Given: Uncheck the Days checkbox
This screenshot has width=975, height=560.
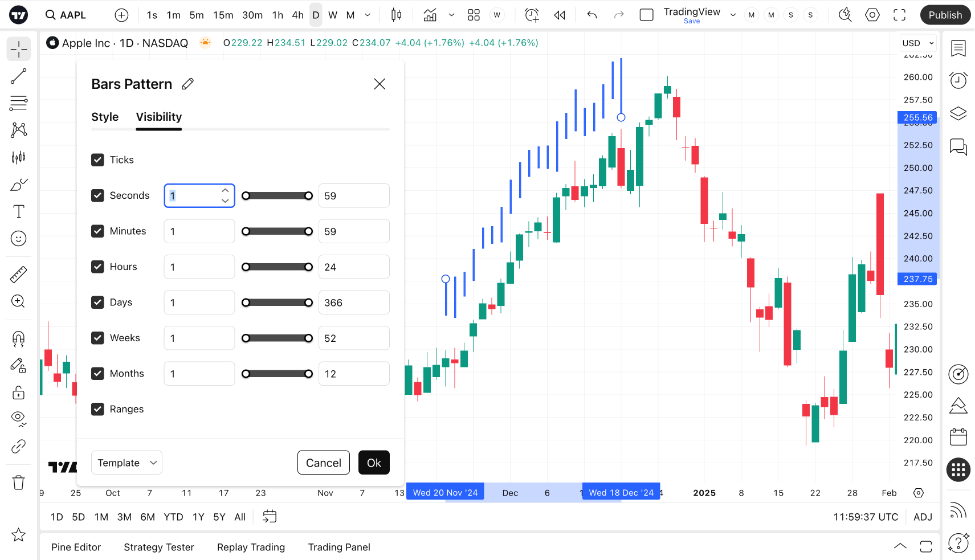Looking at the screenshot, I should [x=97, y=303].
